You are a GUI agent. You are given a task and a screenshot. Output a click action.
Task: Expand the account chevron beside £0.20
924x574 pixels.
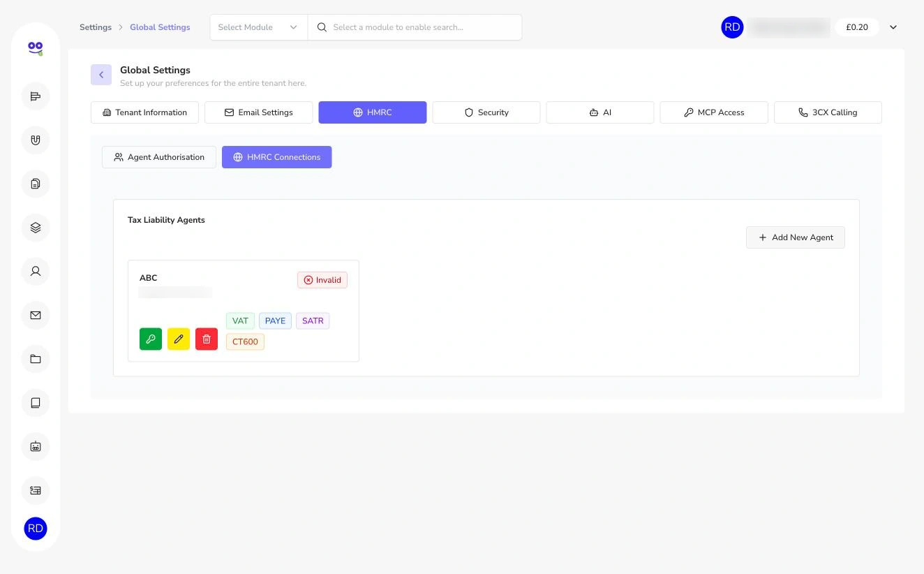[893, 27]
